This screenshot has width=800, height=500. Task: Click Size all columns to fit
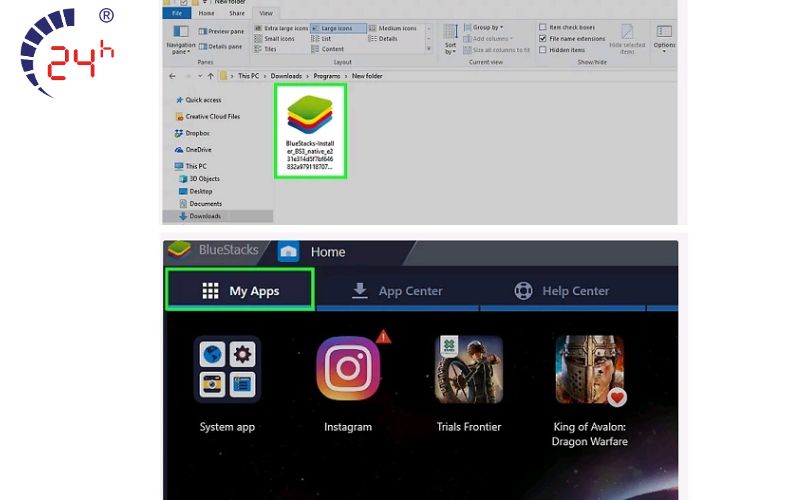pyautogui.click(x=496, y=50)
